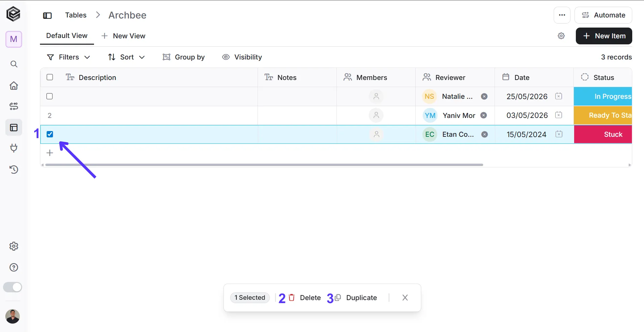Viewport: 644px width, 332px height.
Task: Toggle the sidebar panel icon near Tables
Action: (x=47, y=15)
